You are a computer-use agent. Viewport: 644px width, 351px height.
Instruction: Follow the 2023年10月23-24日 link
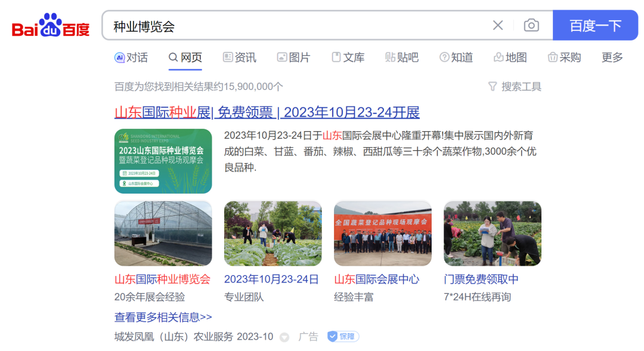[271, 279]
